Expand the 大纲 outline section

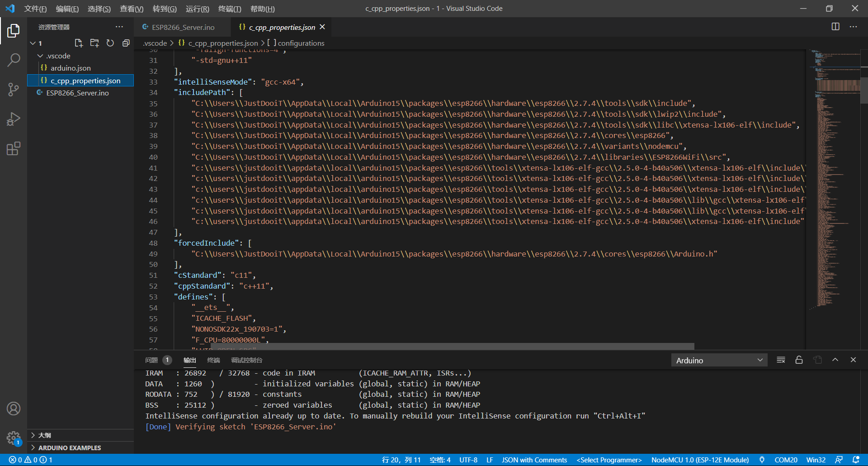(80, 435)
